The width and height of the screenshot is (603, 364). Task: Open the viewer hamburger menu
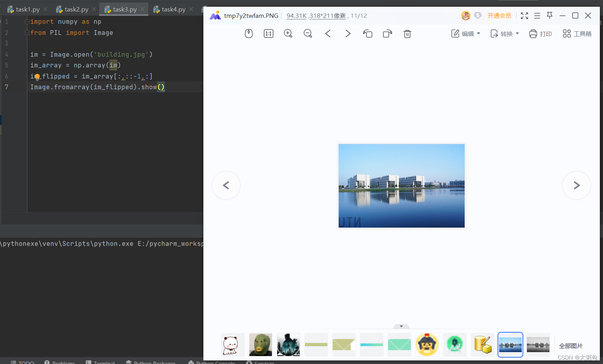coord(537,15)
